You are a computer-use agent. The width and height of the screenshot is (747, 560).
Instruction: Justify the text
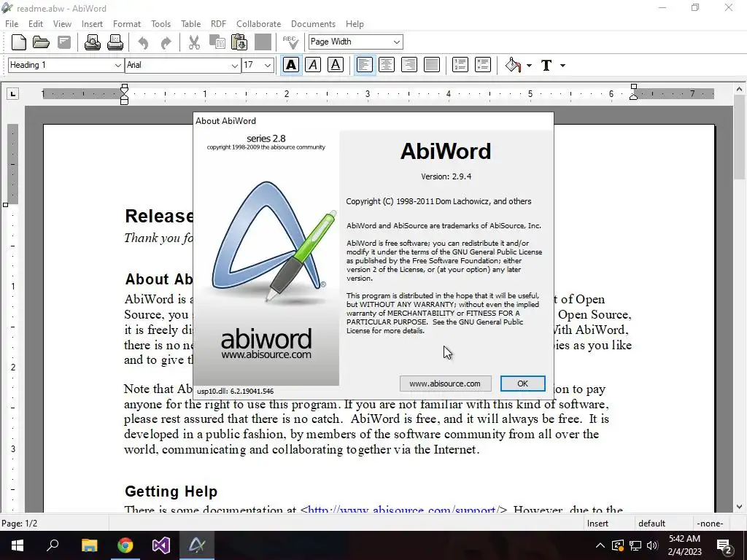[x=432, y=65]
